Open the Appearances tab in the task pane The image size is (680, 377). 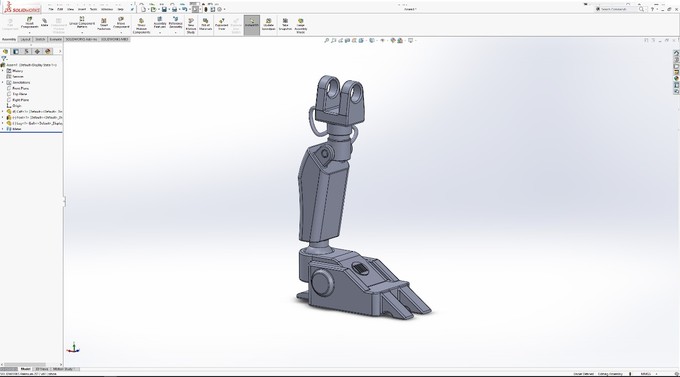tap(676, 79)
